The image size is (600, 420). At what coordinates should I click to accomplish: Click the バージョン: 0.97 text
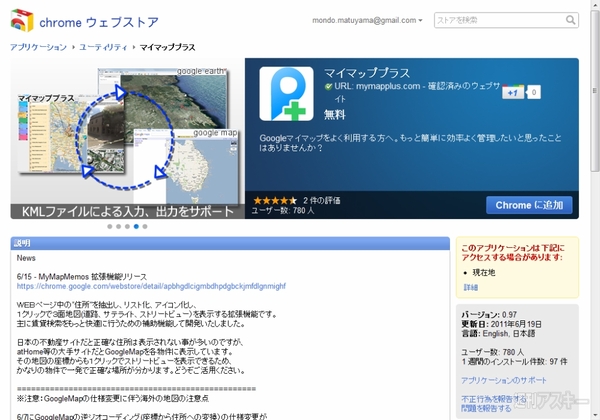click(x=489, y=315)
